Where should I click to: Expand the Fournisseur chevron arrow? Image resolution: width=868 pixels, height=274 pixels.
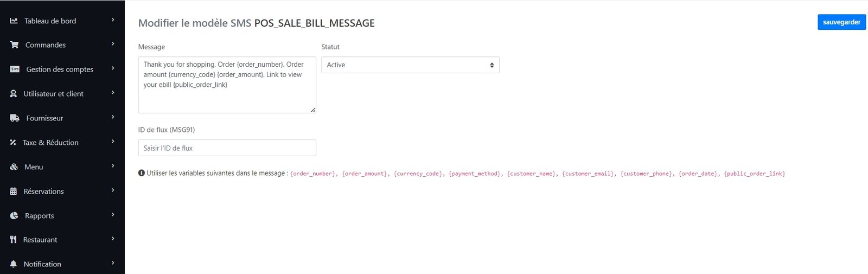pos(113,117)
